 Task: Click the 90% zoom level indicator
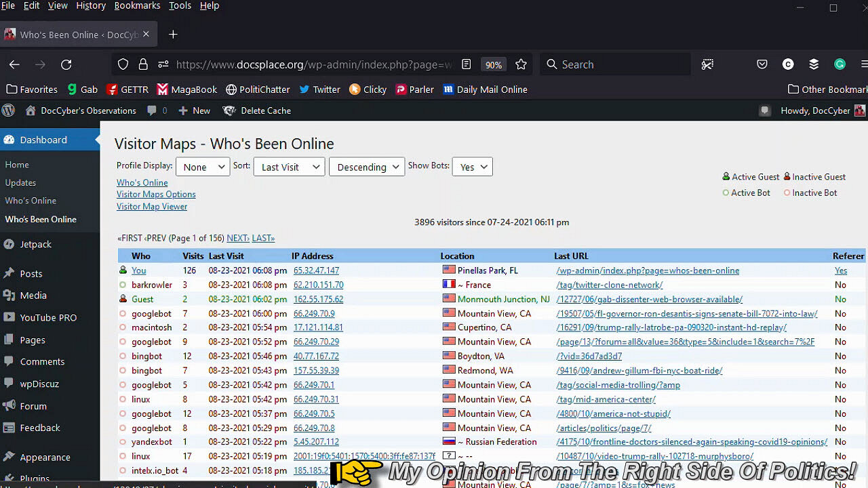(493, 65)
